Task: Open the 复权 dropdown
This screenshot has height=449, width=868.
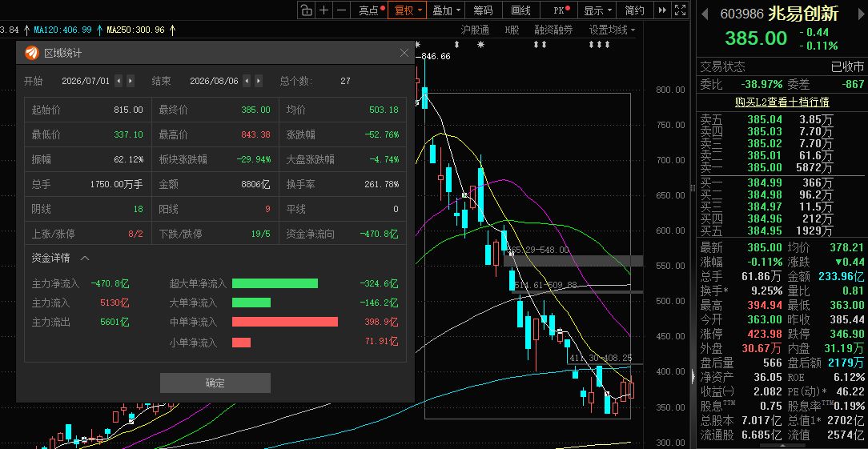Action: [x=407, y=10]
